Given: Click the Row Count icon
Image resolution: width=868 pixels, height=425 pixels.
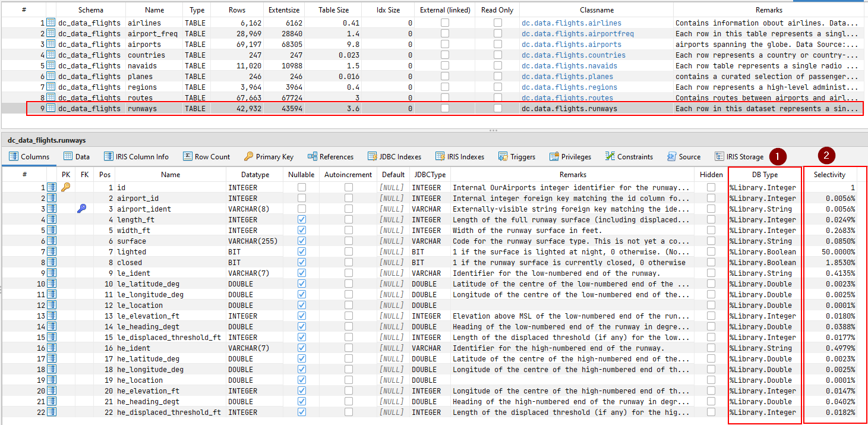Looking at the screenshot, I should click(x=188, y=156).
